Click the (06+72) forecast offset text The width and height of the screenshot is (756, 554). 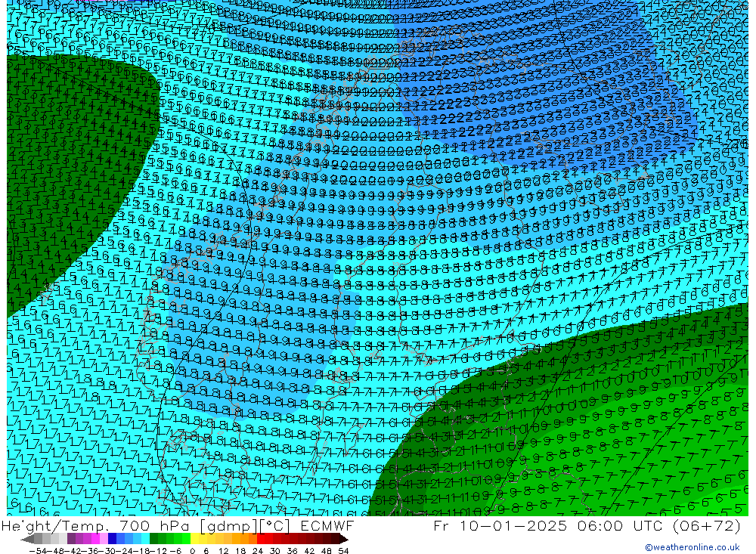(x=707, y=525)
